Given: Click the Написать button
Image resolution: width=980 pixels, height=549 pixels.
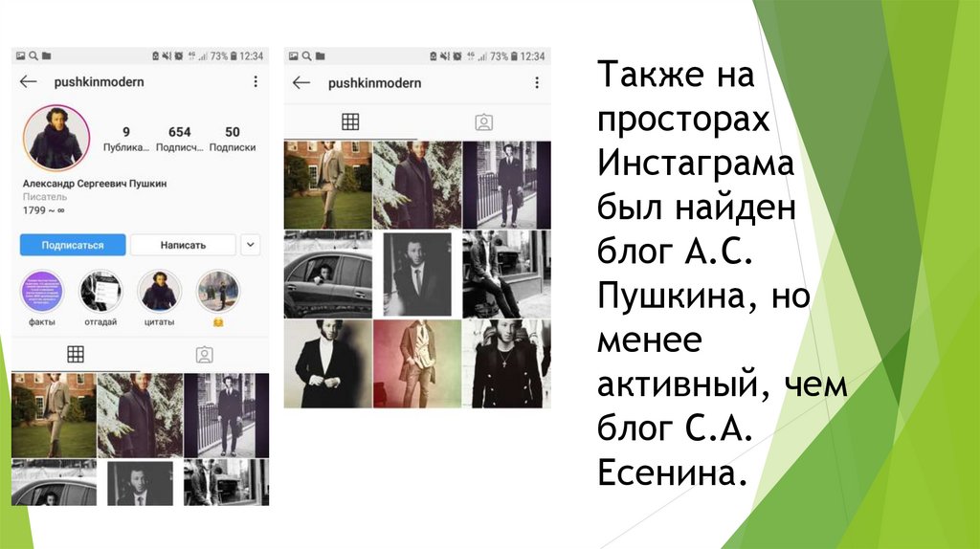Looking at the screenshot, I should point(183,246).
